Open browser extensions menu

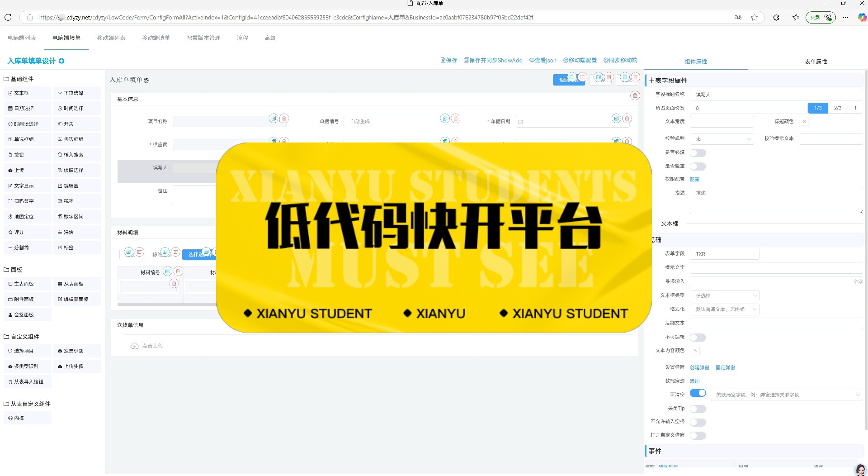(x=776, y=18)
